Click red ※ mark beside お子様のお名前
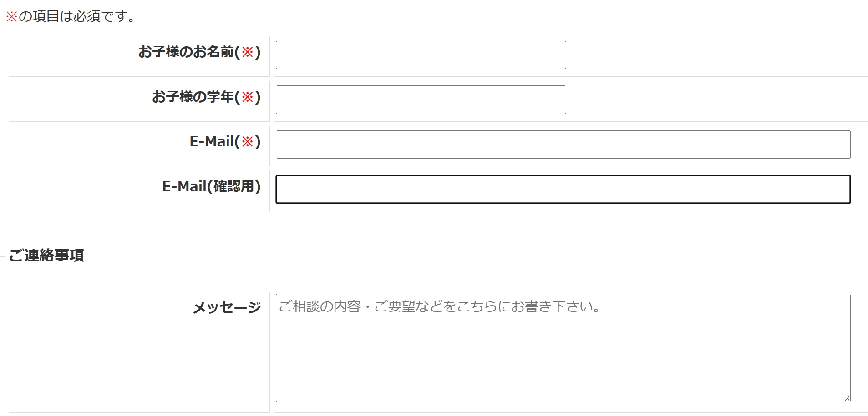This screenshot has width=868, height=416. (247, 52)
